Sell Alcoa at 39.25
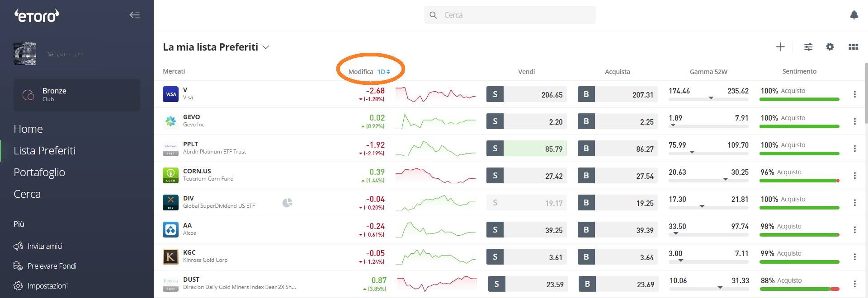 tap(527, 230)
